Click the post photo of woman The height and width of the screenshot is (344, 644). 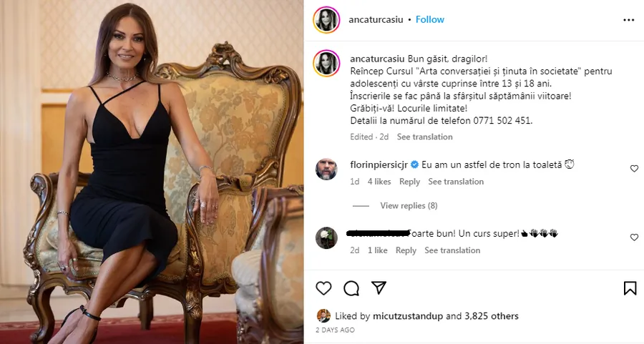[x=152, y=172]
